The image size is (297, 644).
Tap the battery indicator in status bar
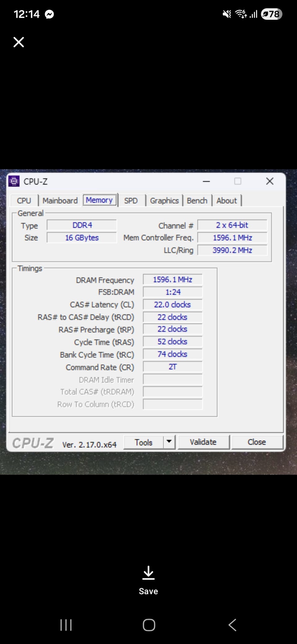pyautogui.click(x=272, y=14)
